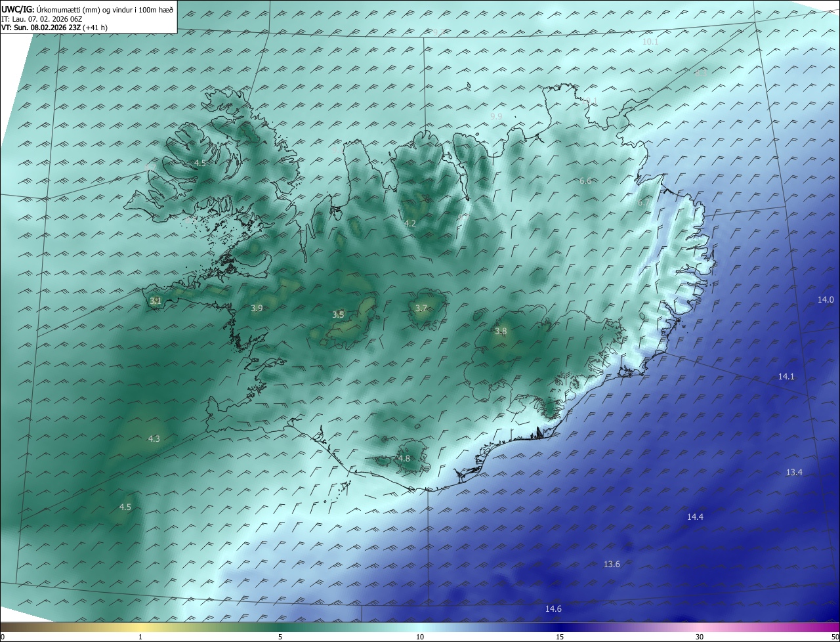Click the 3.1 value on the map
Image resolution: width=840 pixels, height=642 pixels.
pyautogui.click(x=156, y=301)
